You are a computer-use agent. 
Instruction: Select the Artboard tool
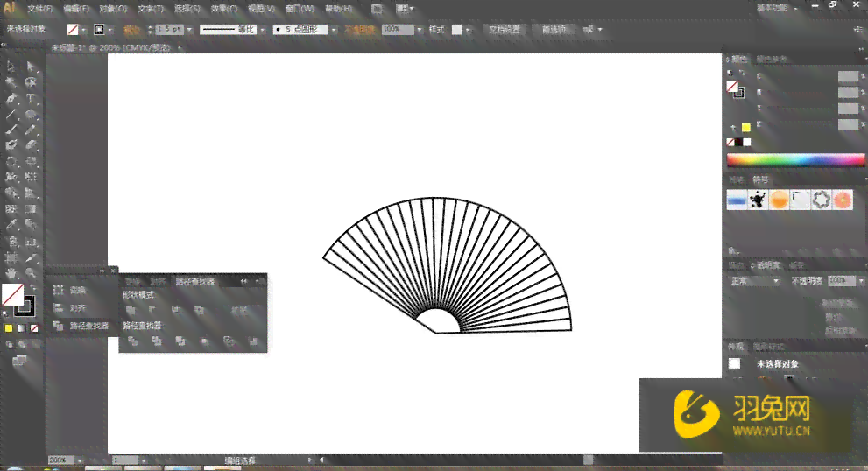(11, 257)
